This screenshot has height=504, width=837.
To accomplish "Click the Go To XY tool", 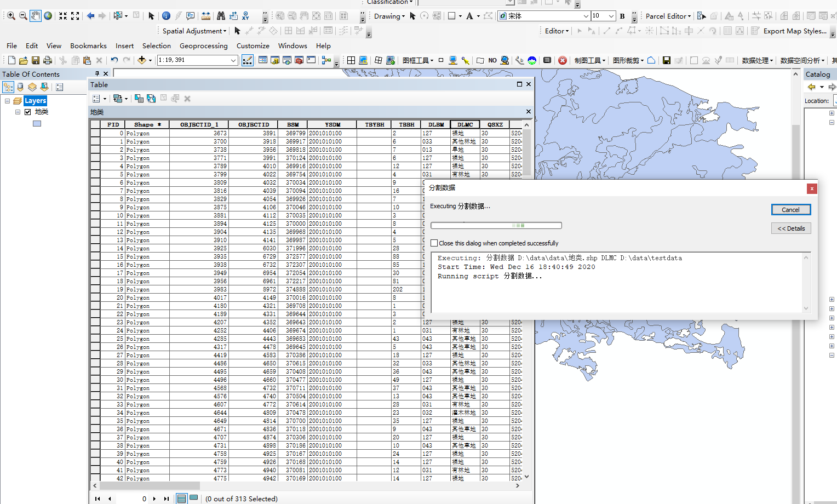I will [x=245, y=16].
